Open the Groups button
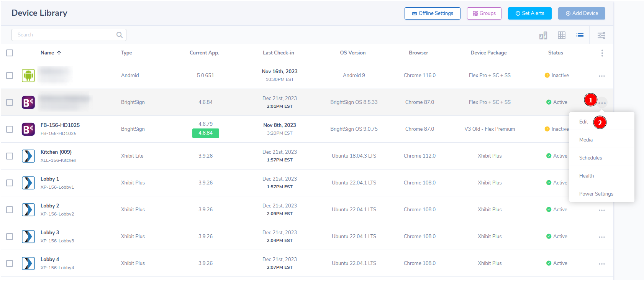 point(484,13)
